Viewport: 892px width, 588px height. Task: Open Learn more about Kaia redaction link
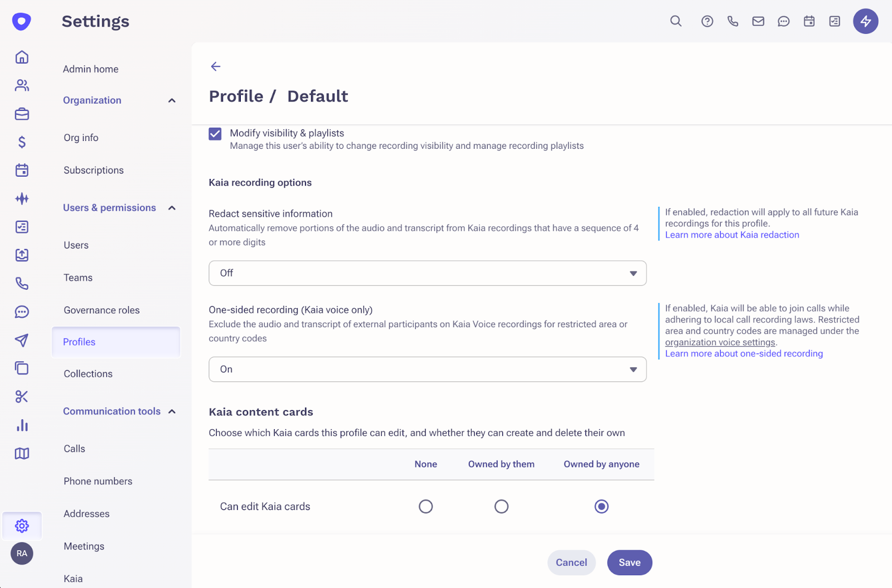732,235
